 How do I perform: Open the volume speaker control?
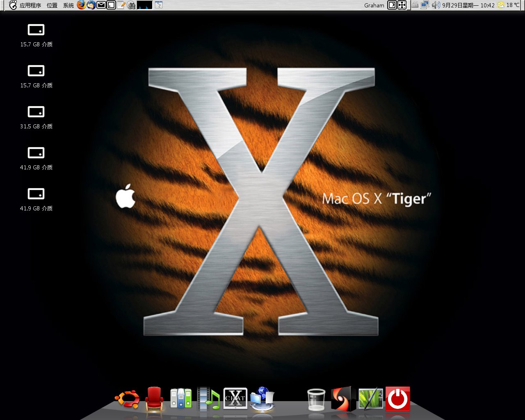[x=436, y=5]
